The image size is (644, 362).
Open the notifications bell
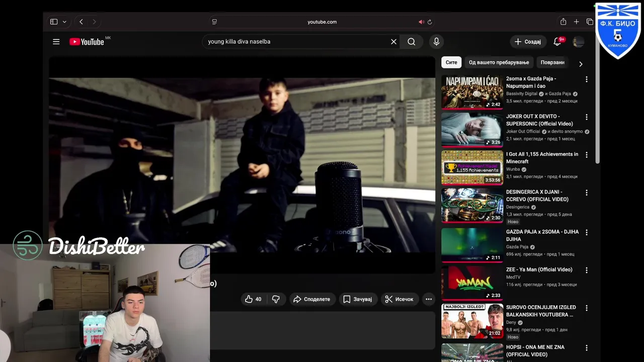pyautogui.click(x=557, y=42)
